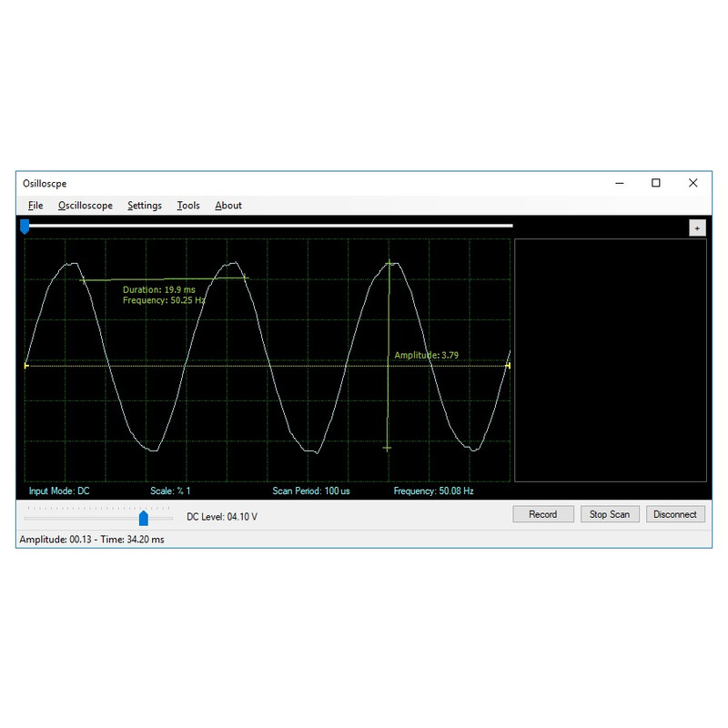Click the Record button
Screen dimensions: 728x728
click(542, 514)
